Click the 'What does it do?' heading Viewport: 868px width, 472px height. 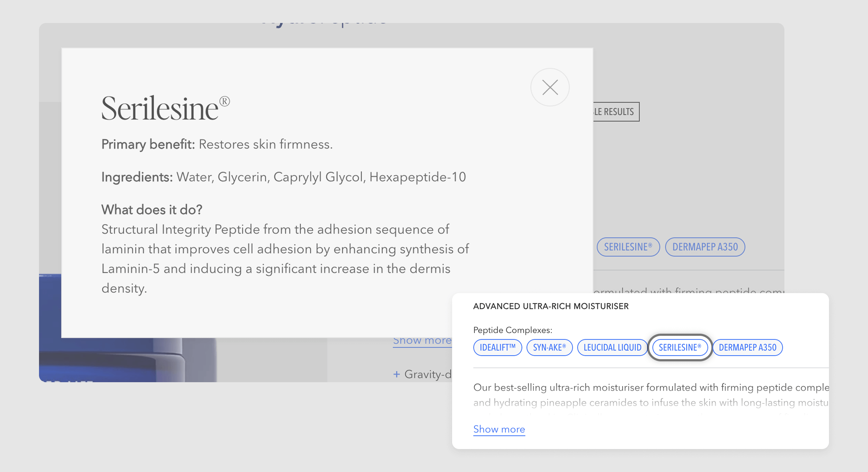(x=152, y=210)
